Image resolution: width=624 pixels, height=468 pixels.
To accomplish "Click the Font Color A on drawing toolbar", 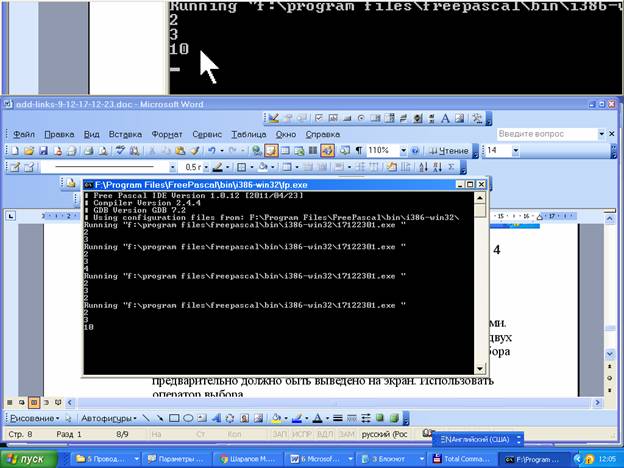I will 317,418.
